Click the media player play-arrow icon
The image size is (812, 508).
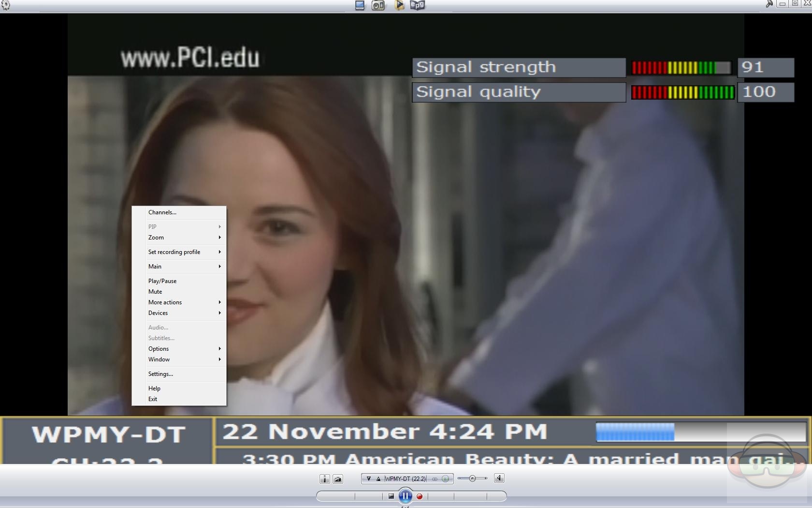pyautogui.click(x=399, y=5)
